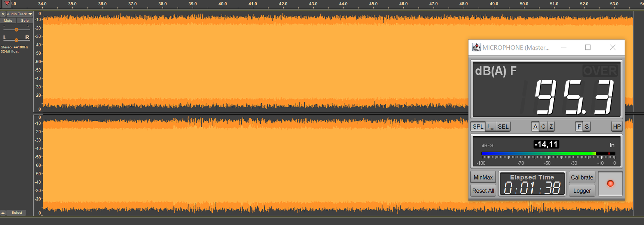The height and width of the screenshot is (225, 644).
Task: Close the audio track with X button
Action: pyautogui.click(x=3, y=14)
